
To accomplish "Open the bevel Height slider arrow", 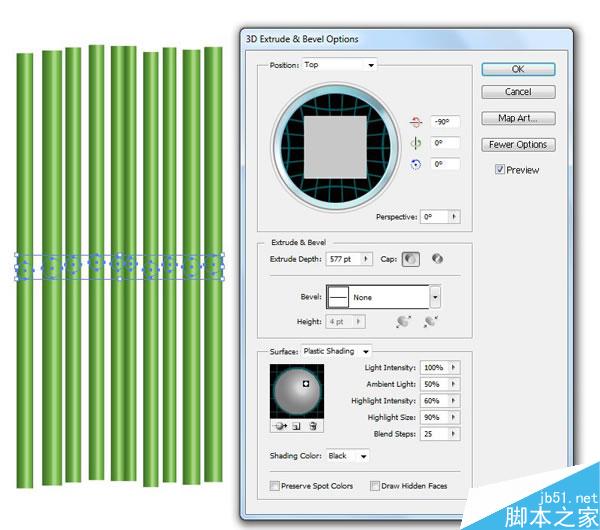I will point(359,321).
